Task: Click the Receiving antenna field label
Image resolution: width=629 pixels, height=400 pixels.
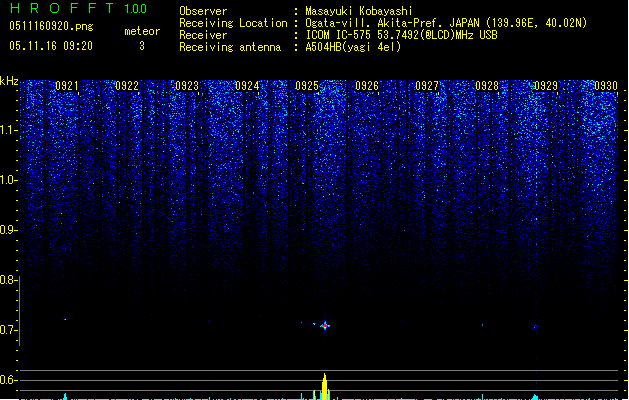Action: [230, 47]
